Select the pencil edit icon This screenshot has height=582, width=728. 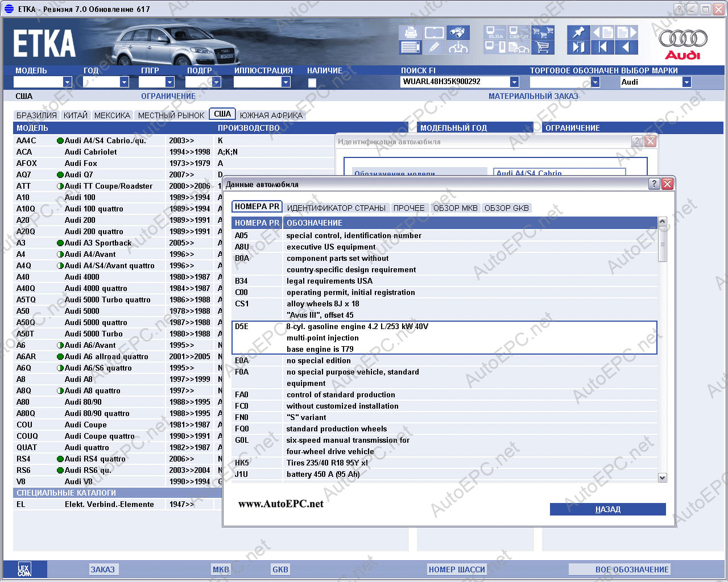pos(434,47)
